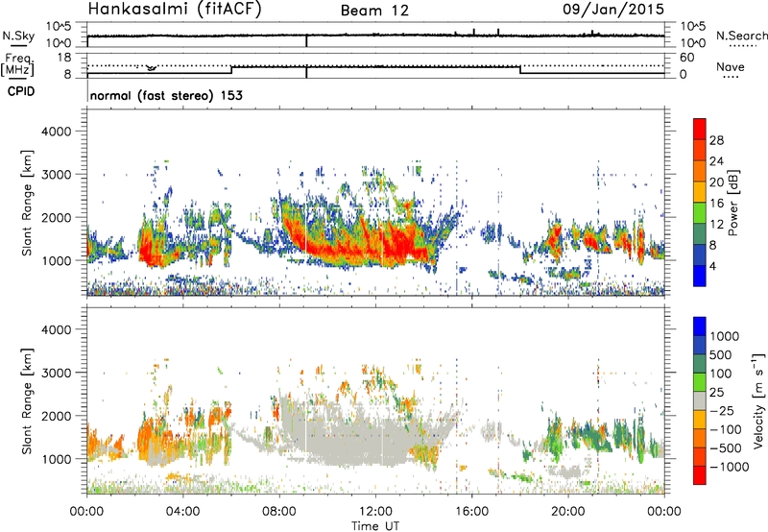The width and height of the screenshot is (768, 532).
Task: Click the velocity panel 'Slant Range [km]' label
Action: pyautogui.click(x=28, y=400)
